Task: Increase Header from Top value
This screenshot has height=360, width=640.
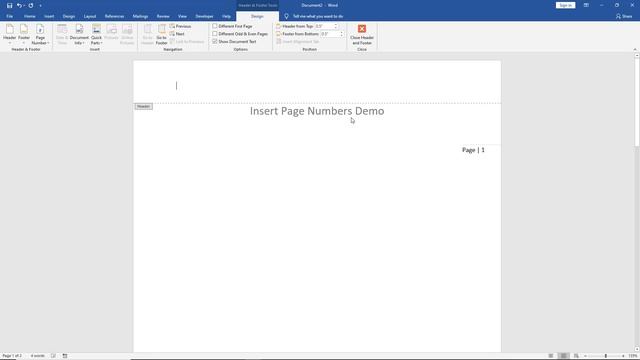Action: point(336,25)
